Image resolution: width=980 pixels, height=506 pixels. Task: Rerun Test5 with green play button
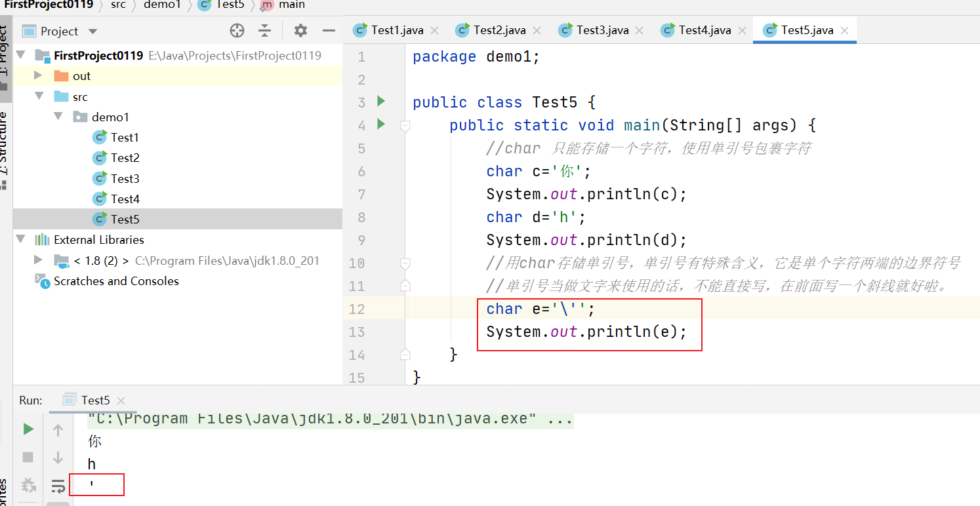[x=28, y=429]
